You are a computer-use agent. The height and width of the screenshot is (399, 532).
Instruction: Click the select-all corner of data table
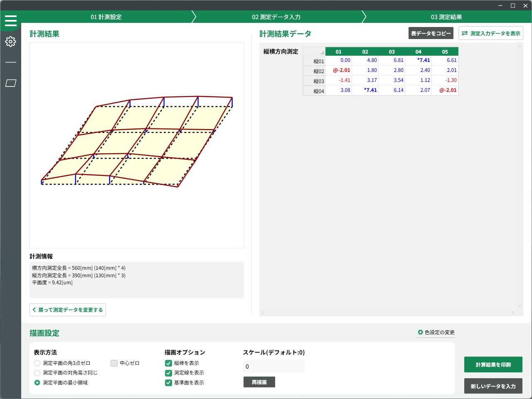(x=314, y=52)
